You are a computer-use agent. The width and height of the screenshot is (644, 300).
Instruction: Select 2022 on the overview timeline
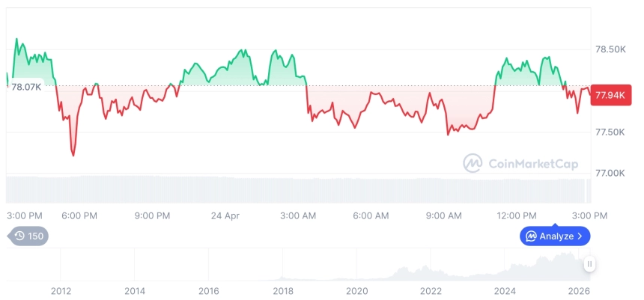pyautogui.click(x=431, y=291)
